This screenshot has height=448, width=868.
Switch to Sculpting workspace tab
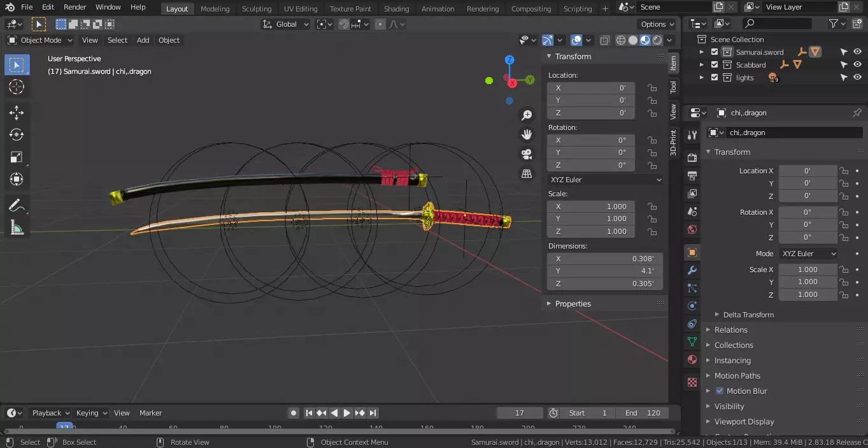(x=257, y=9)
